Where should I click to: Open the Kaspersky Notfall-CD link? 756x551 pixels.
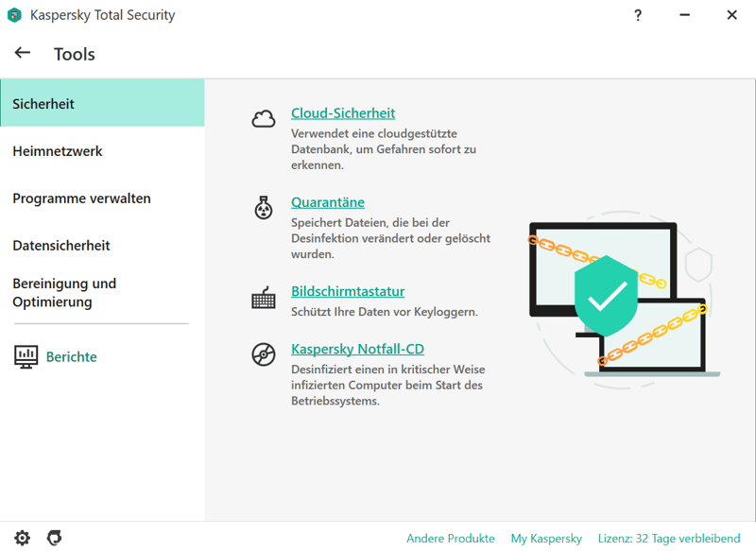(x=357, y=349)
